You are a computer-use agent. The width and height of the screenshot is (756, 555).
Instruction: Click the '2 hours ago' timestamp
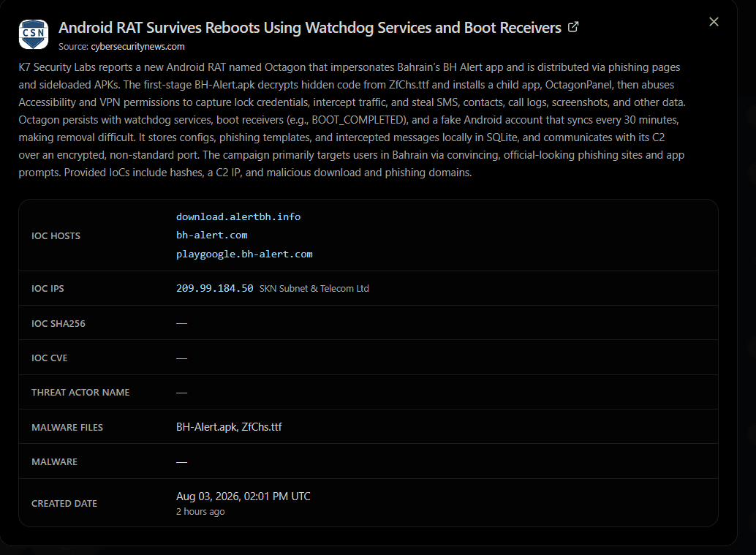[x=200, y=512]
